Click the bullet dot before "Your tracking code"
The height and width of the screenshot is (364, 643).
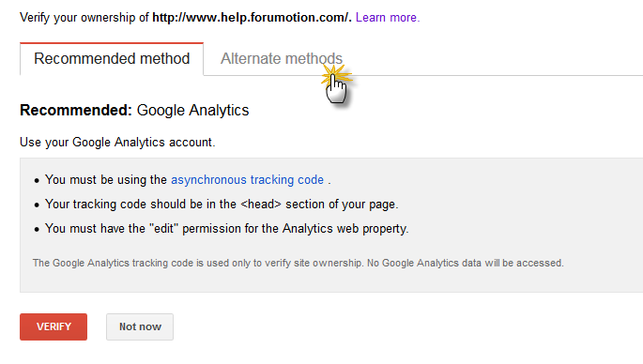[37, 205]
